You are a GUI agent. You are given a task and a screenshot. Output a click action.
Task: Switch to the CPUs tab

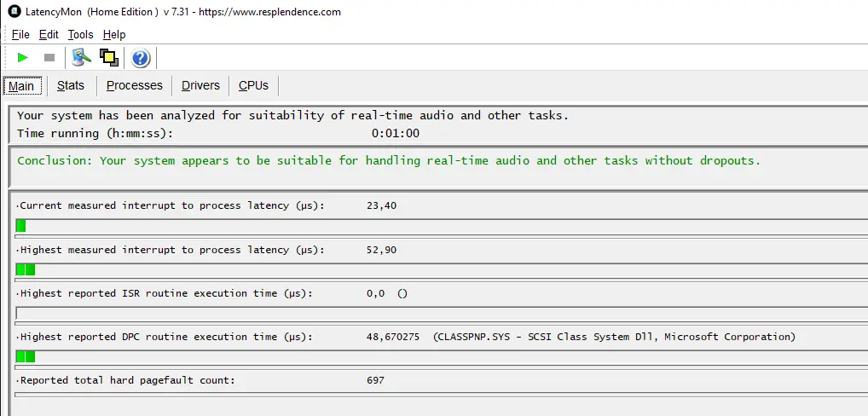(x=253, y=86)
